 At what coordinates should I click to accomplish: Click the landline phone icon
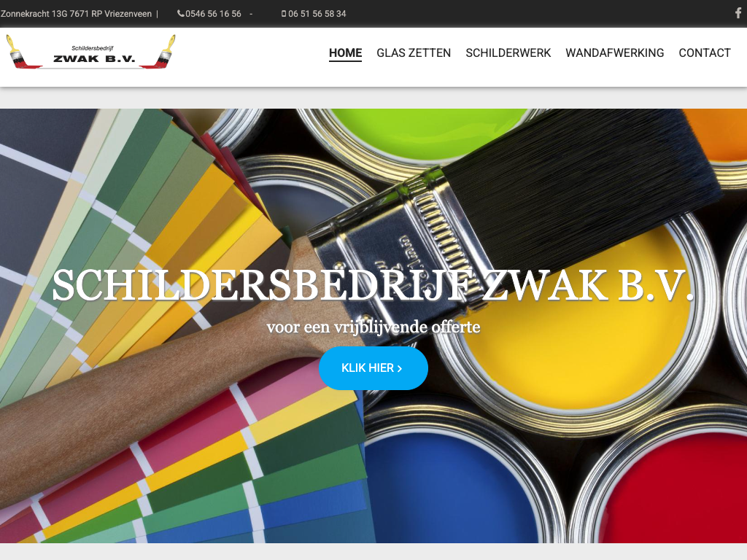point(181,14)
